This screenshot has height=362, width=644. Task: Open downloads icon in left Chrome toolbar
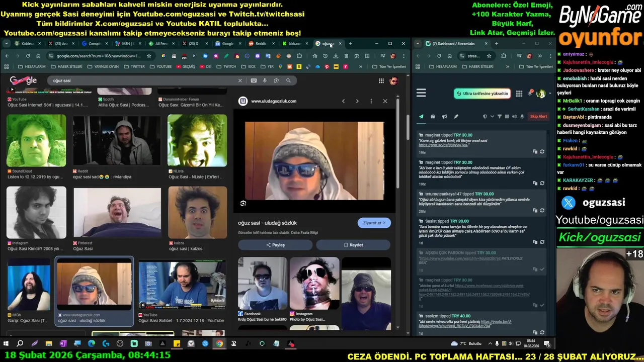pos(336,56)
